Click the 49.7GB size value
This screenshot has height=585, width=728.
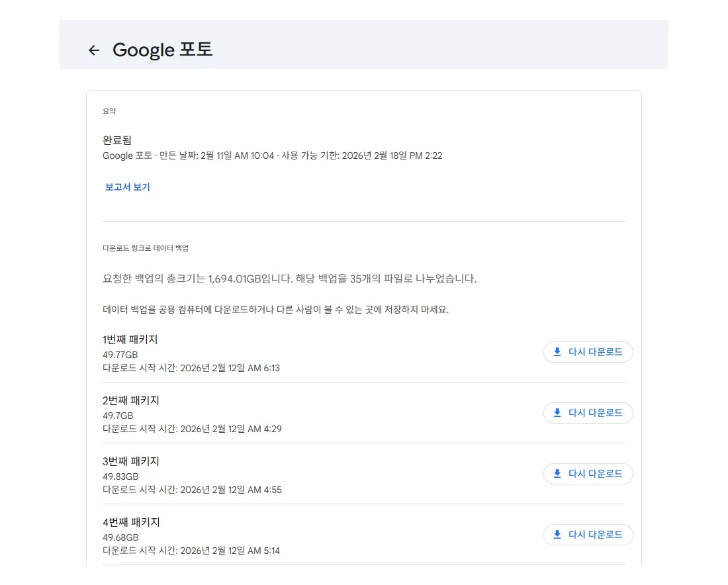click(x=118, y=416)
